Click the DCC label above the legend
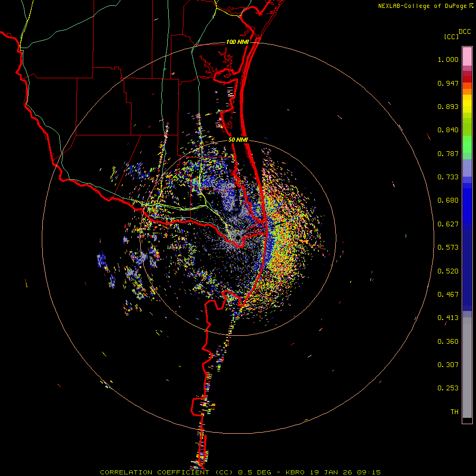This screenshot has width=476, height=476. tap(464, 32)
